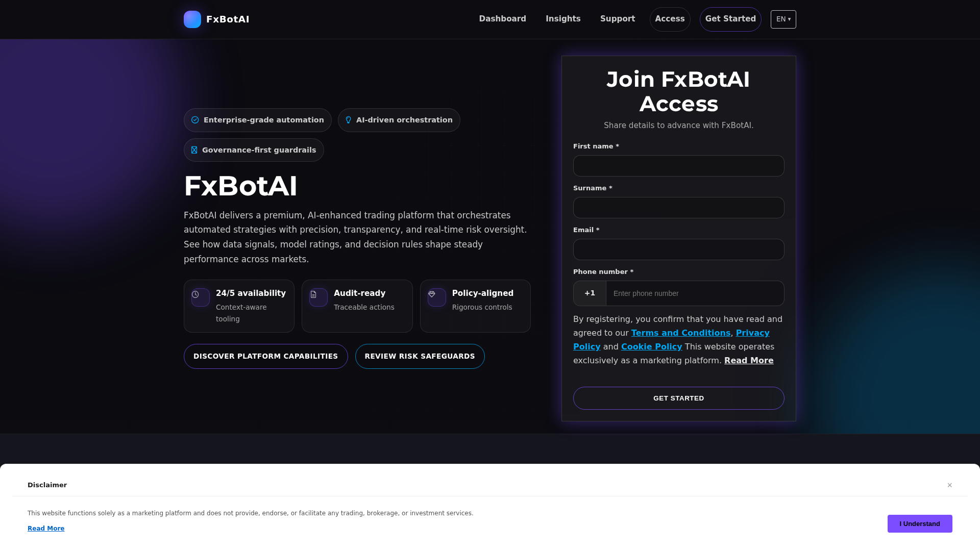Click the Policy-aligned card title
This screenshot has height=551, width=980.
coord(482,293)
